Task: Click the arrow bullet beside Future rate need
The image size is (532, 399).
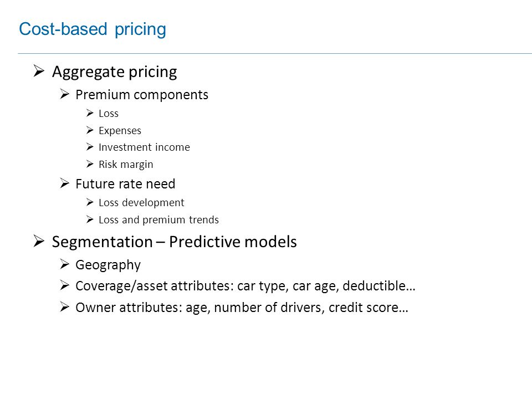Action: [x=64, y=183]
